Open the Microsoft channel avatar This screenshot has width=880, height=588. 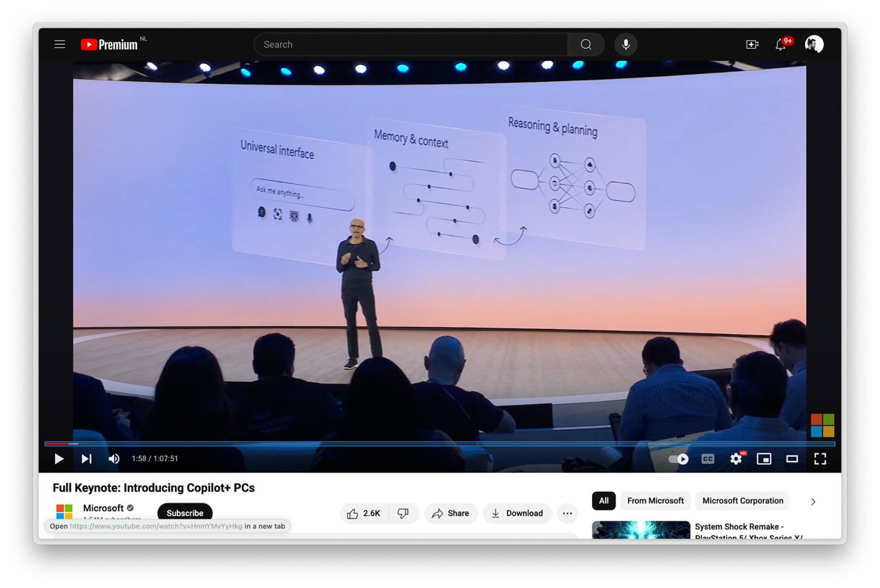pyautogui.click(x=64, y=512)
